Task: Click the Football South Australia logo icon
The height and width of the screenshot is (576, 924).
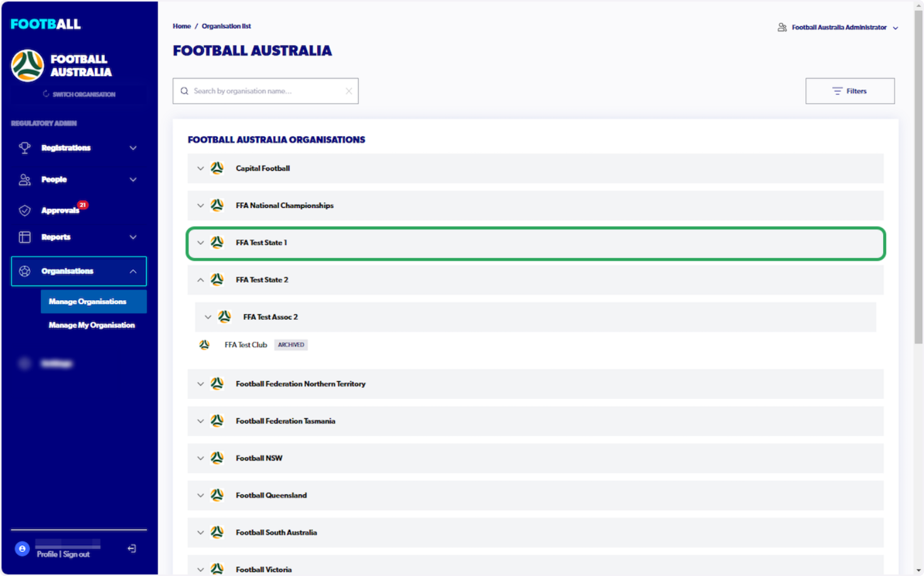Action: click(217, 532)
